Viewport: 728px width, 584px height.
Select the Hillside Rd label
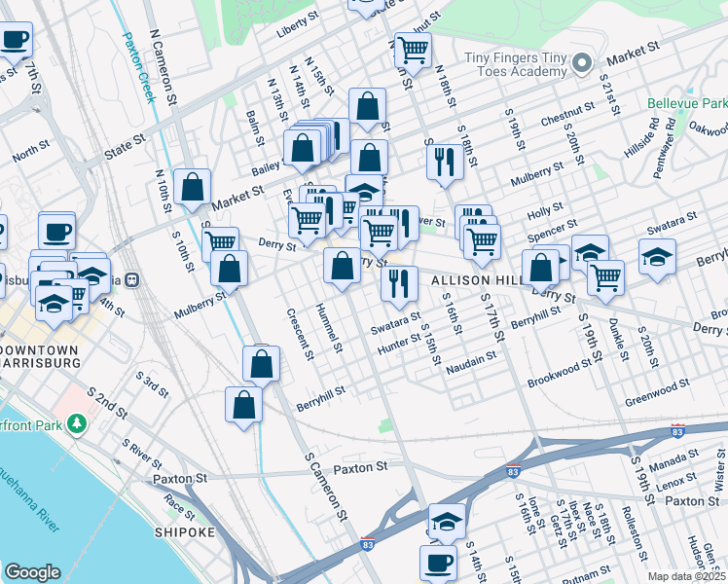[641, 138]
